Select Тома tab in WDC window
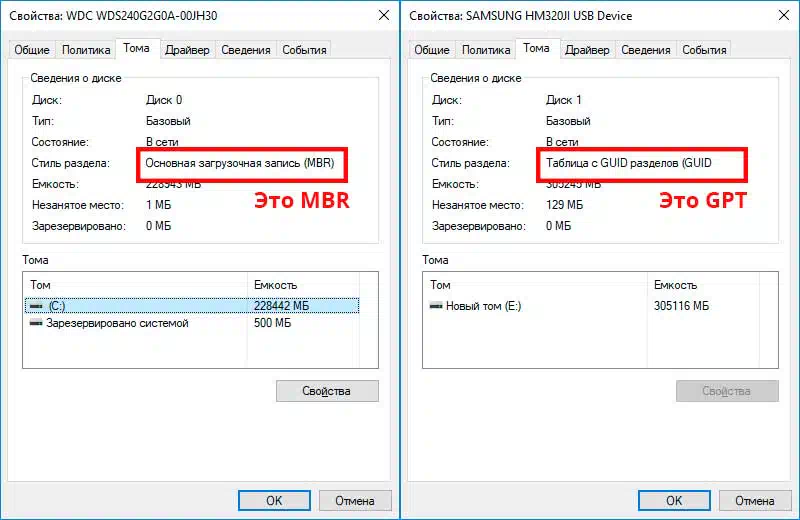Screen dimensions: 800x520 (137, 48)
